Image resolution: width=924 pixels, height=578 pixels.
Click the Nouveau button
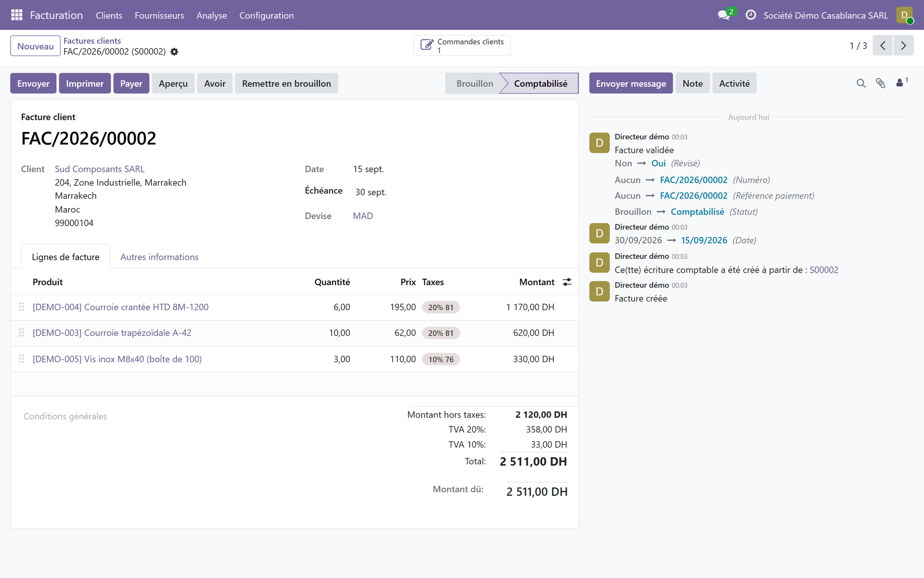click(35, 46)
